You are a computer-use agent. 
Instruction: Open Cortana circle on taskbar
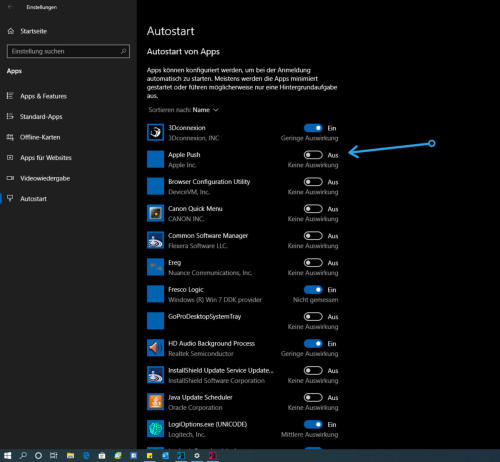38,455
